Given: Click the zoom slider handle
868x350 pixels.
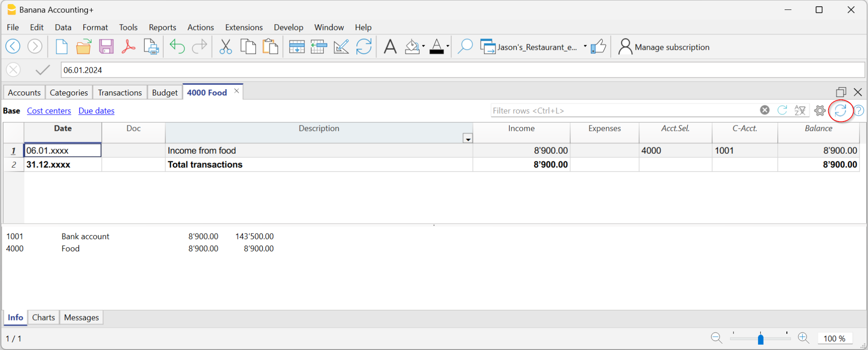Looking at the screenshot, I should click(x=760, y=339).
